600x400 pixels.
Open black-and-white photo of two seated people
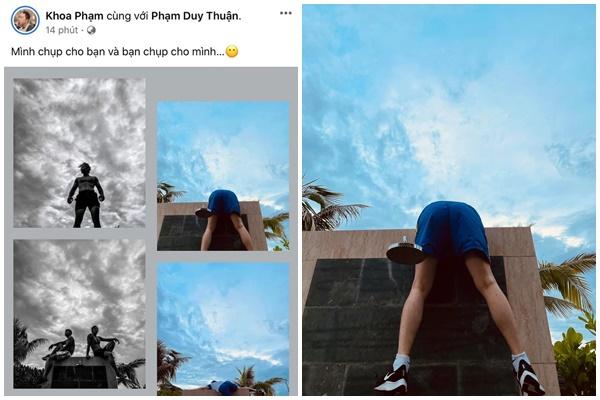pyautogui.click(x=79, y=313)
